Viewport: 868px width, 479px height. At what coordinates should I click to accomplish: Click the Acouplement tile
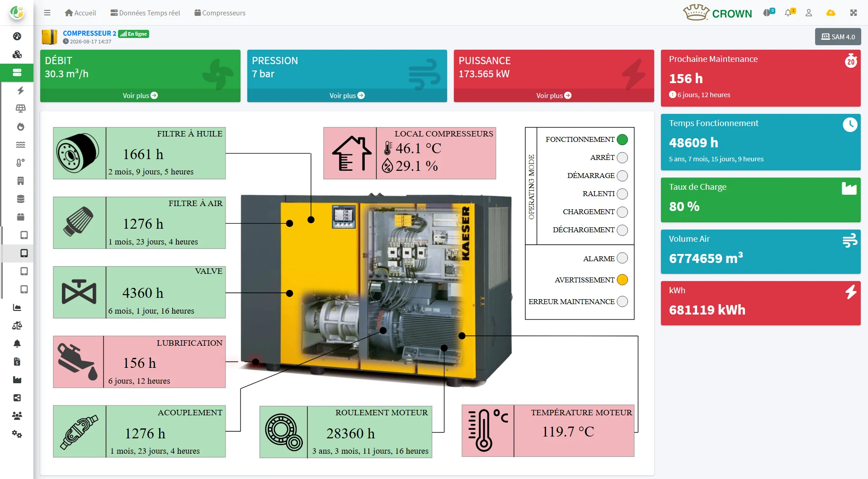coord(139,432)
